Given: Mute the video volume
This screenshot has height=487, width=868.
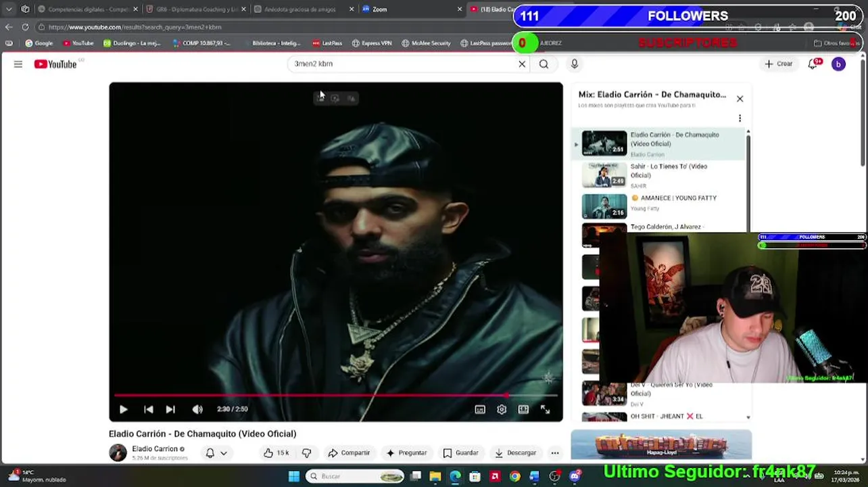Looking at the screenshot, I should pyautogui.click(x=197, y=409).
